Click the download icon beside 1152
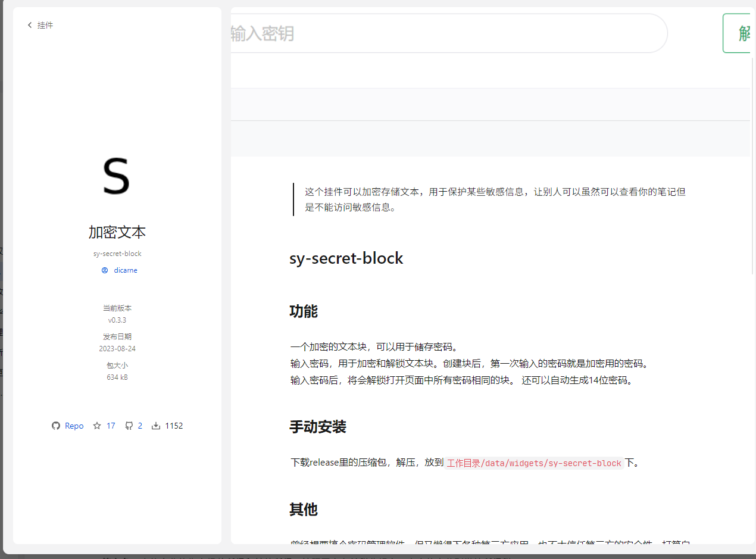Viewport: 756px width, 559px height. coord(156,426)
